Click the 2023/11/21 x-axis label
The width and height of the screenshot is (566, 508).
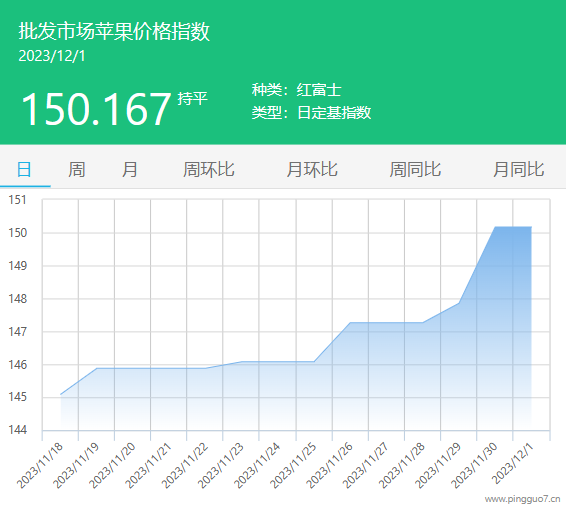[x=148, y=465]
